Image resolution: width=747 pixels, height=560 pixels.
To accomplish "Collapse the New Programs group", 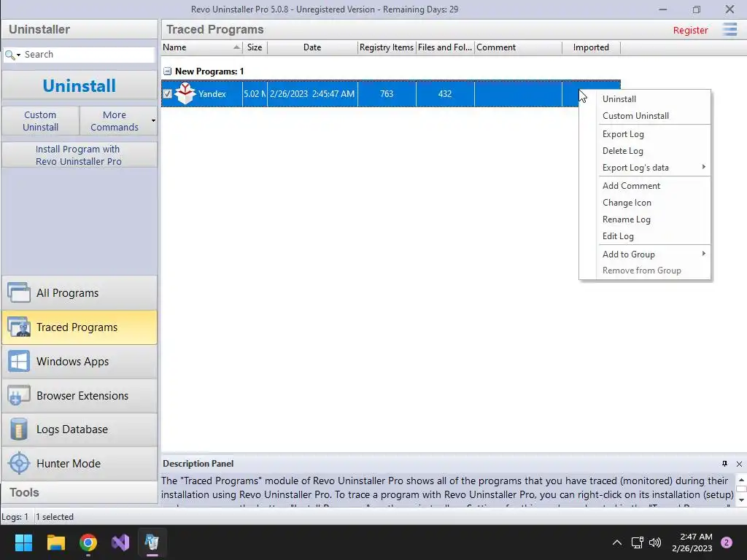I will point(167,71).
